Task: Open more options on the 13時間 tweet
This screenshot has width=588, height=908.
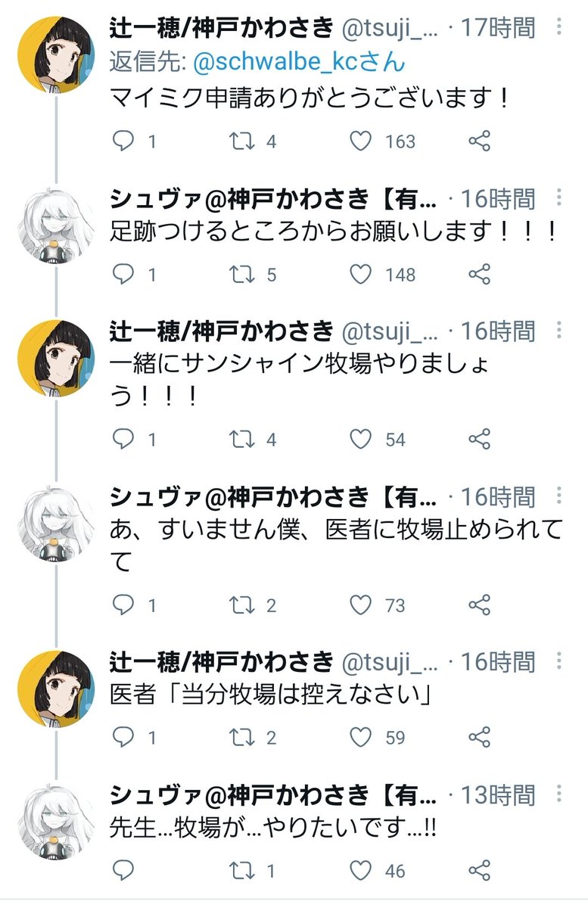Action: point(559,794)
